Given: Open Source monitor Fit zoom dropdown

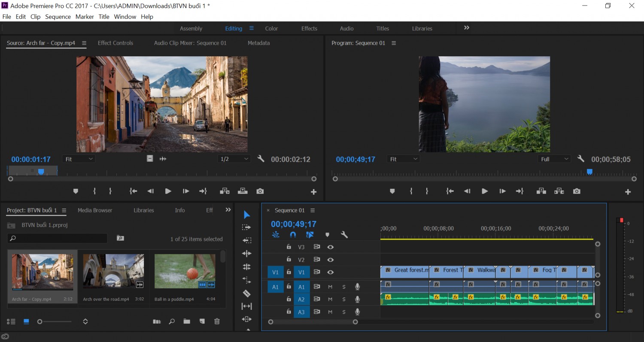Looking at the screenshot, I should [x=79, y=159].
